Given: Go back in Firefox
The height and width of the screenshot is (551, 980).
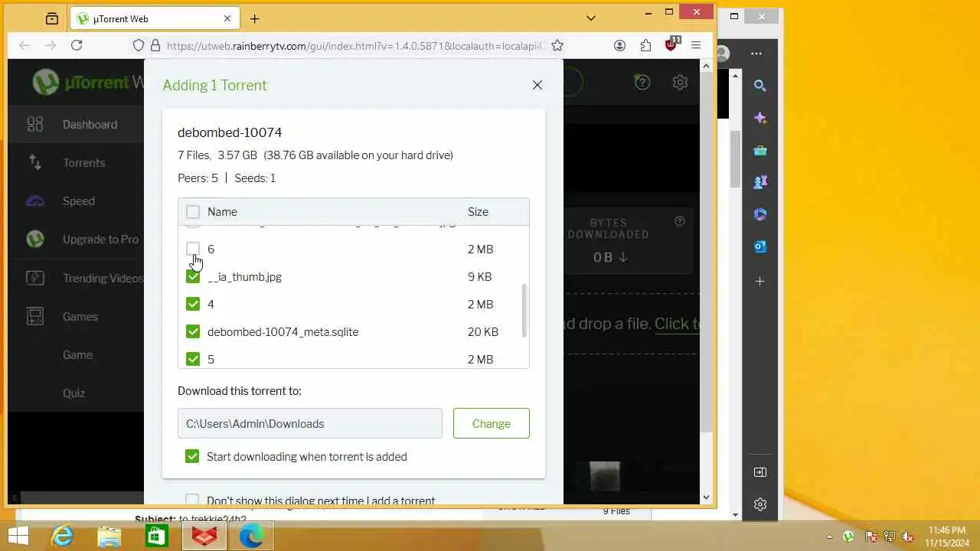Looking at the screenshot, I should click(x=24, y=45).
